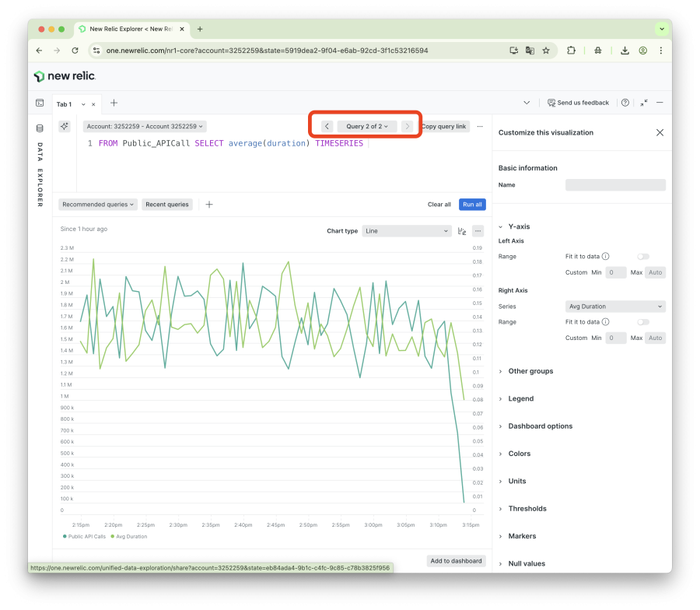Click the AI sparkle assistant icon
Image resolution: width=700 pixels, height=610 pixels.
(x=65, y=126)
